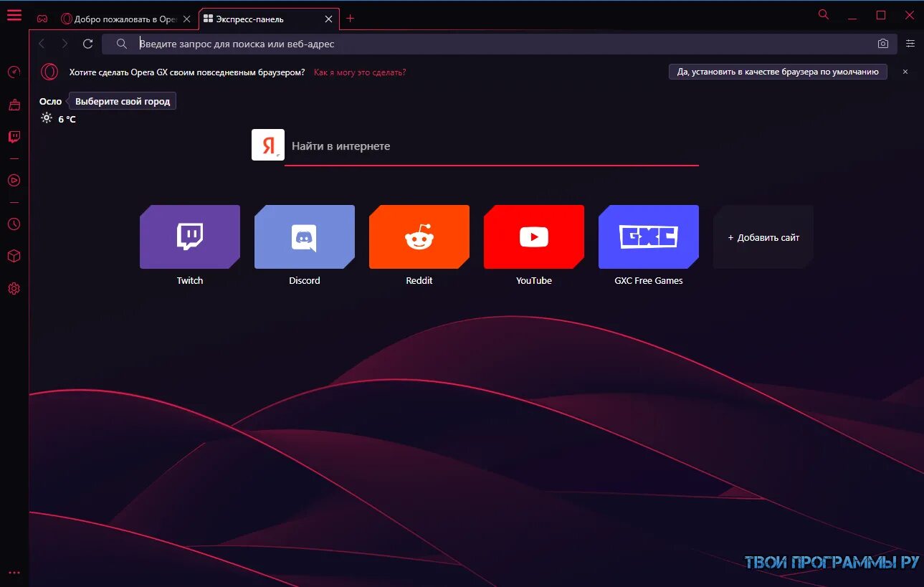924x587 pixels.
Task: Go forward with the forward arrow
Action: [65, 44]
